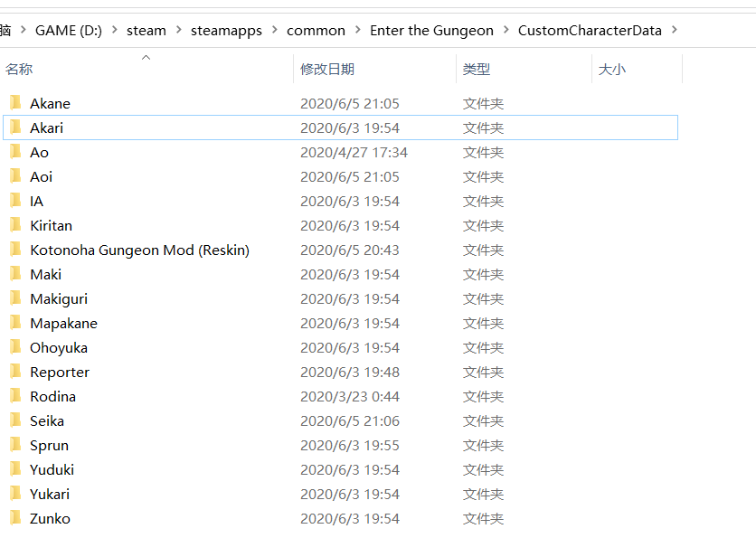
Task: Click the 文件夹 type in Zunko row
Action: (483, 519)
